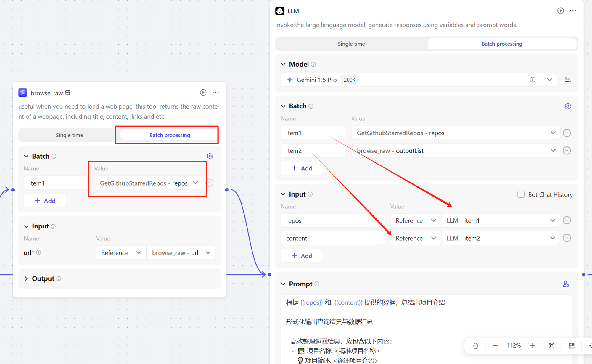
Task: Open model parameter settings sliders icon
Action: (567, 80)
